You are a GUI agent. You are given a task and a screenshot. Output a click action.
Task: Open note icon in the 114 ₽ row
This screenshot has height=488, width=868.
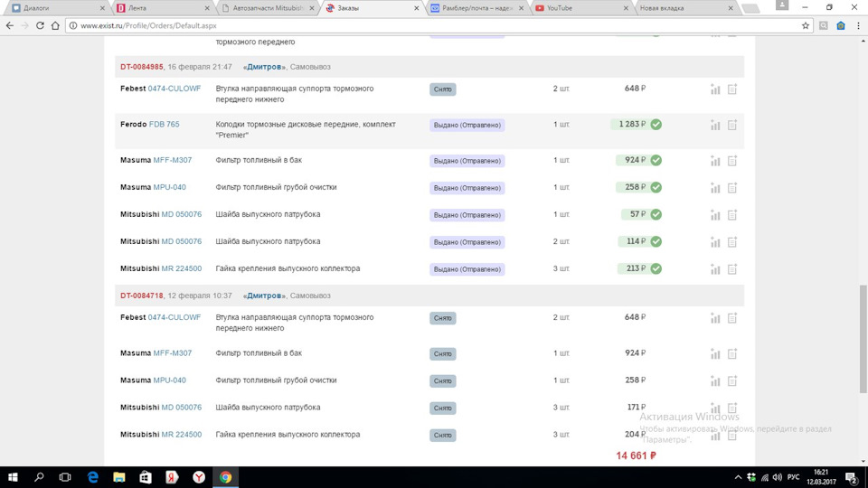coord(732,242)
